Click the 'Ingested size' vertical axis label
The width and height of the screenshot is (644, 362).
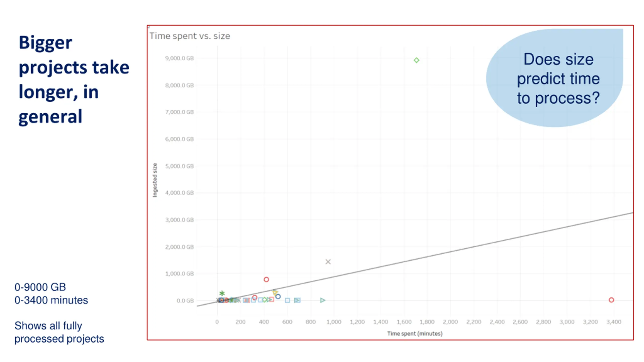click(155, 180)
